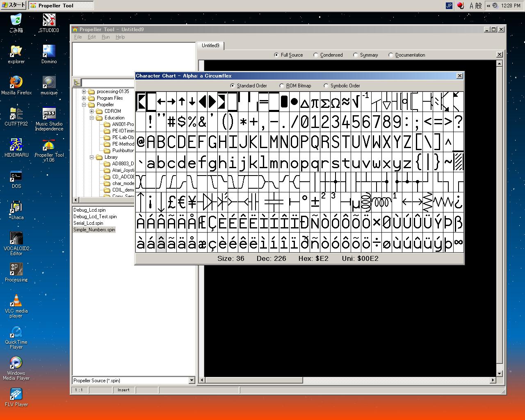This screenshot has height=420, width=525.
Task: Launch Music Studio Independence from desktop
Action: coord(49,119)
